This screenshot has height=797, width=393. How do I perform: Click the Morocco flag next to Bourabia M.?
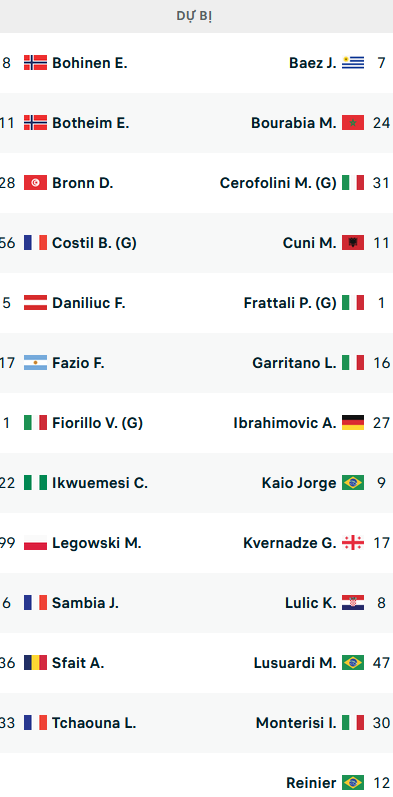point(353,122)
